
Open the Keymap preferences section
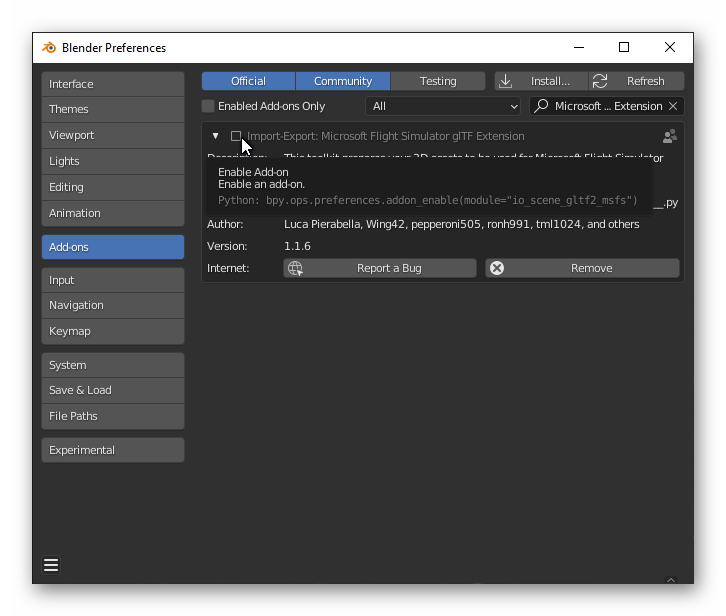tap(113, 331)
